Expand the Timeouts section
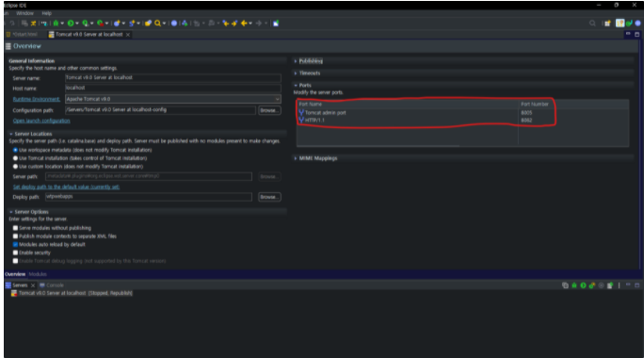Image resolution: width=644 pixels, height=358 pixels. [296, 73]
